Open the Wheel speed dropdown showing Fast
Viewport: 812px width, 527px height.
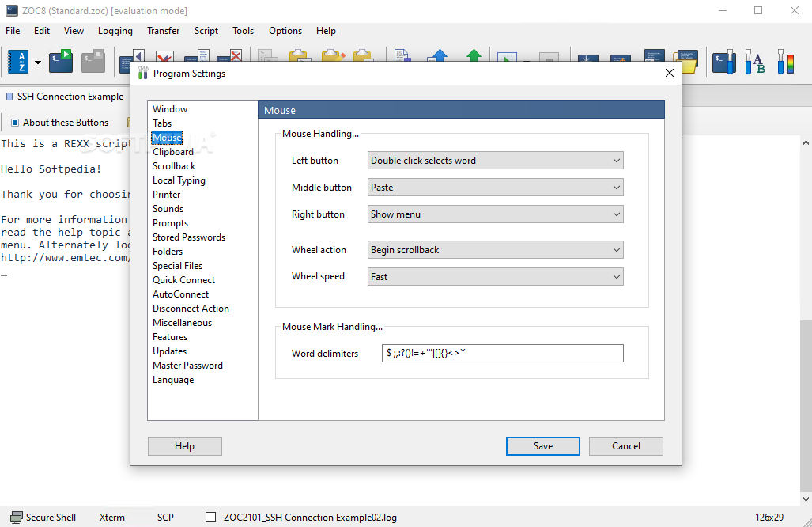(496, 277)
